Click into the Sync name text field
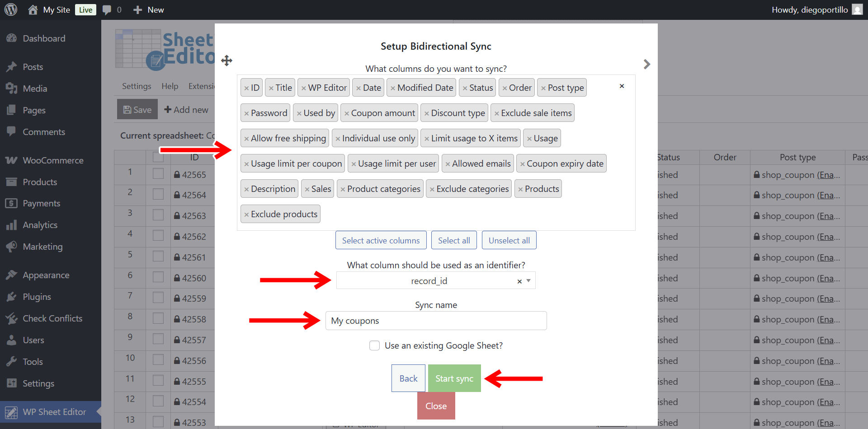The height and width of the screenshot is (429, 868). pos(436,321)
